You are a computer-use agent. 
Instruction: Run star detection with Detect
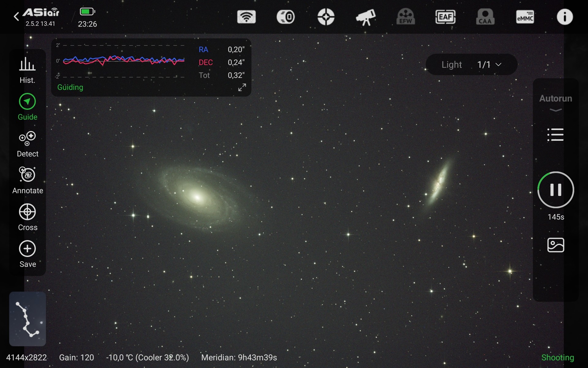(x=28, y=144)
